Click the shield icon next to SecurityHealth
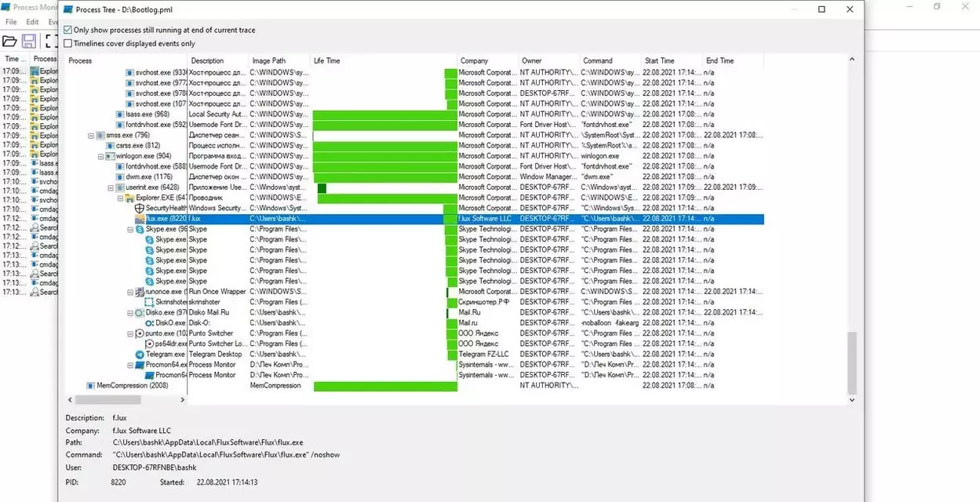 [140, 209]
